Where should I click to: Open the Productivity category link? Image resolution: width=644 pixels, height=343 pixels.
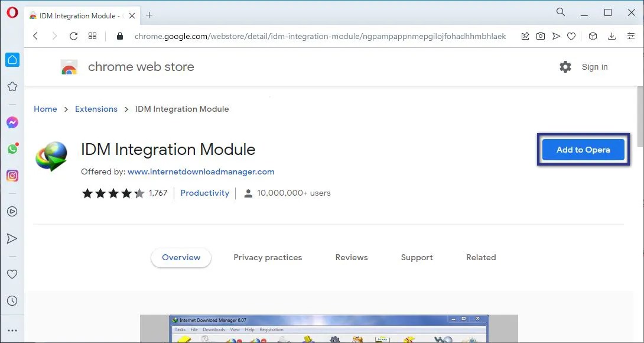point(205,193)
